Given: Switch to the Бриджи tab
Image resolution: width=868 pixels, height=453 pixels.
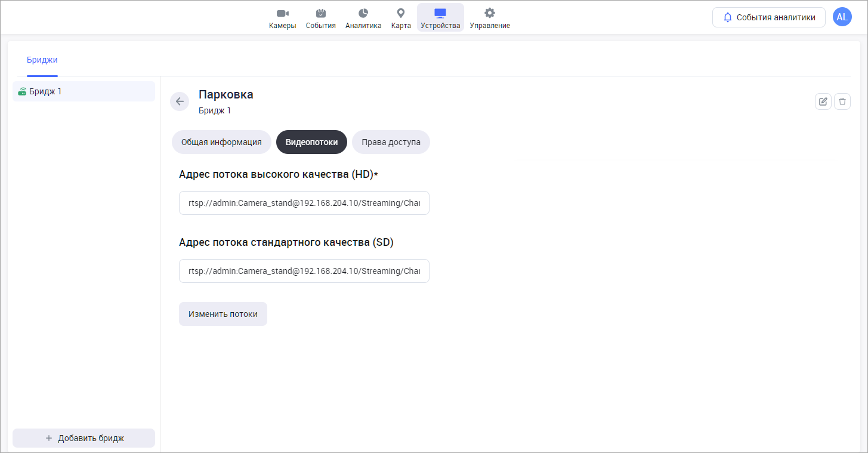Looking at the screenshot, I should point(42,60).
